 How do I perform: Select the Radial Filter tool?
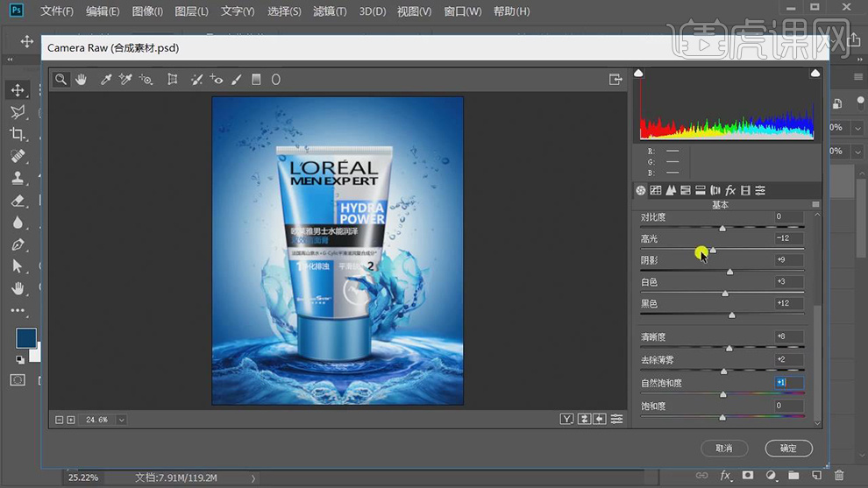(x=275, y=80)
